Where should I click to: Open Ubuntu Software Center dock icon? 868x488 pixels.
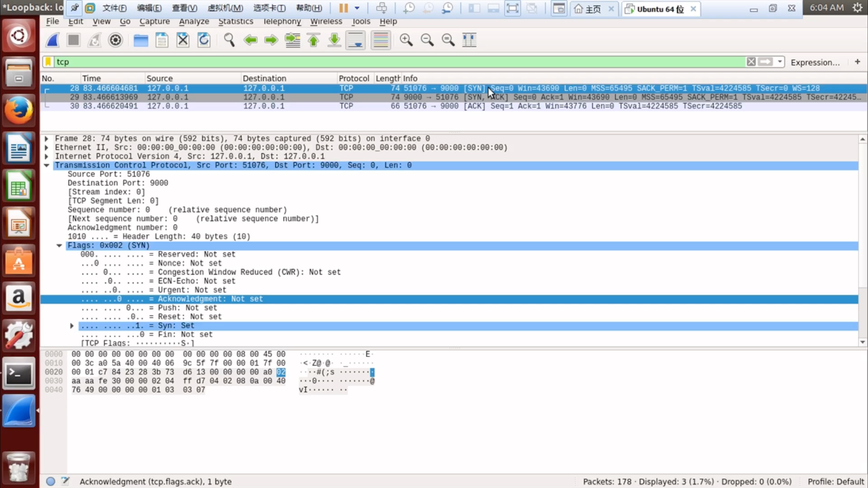(x=19, y=261)
